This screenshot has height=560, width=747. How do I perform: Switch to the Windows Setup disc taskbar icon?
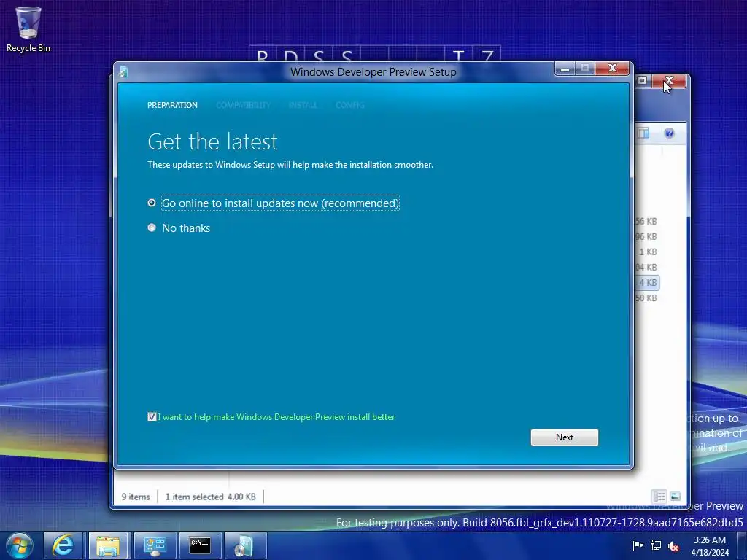pyautogui.click(x=245, y=545)
